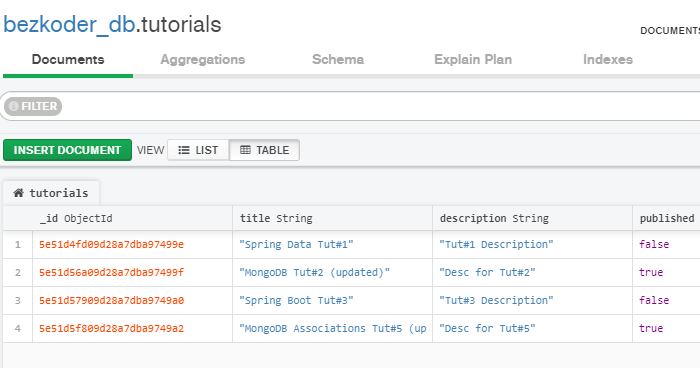
Task: Click row number 4 in table
Action: click(x=18, y=329)
